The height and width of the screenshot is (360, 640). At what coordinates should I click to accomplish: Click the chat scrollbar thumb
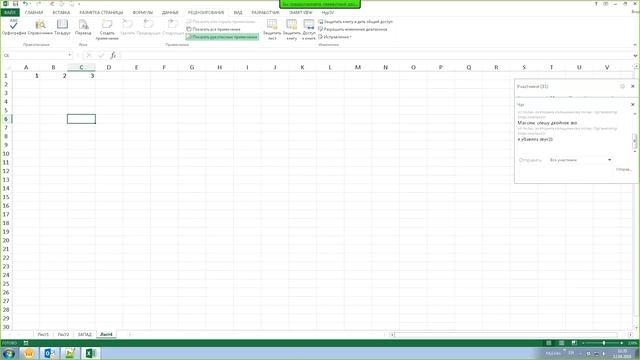[x=635, y=141]
